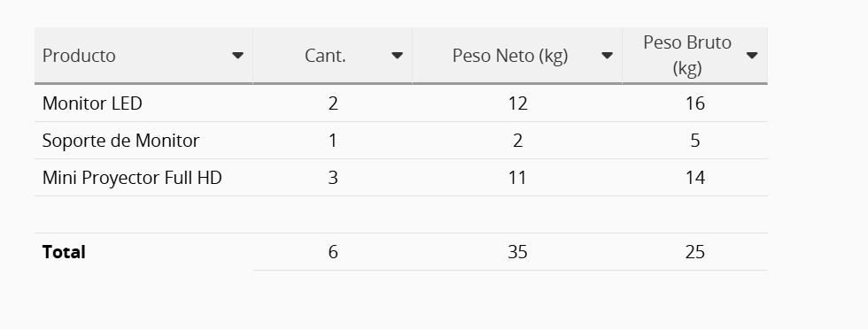Select quantity 2 for Monitor LED
868x329 pixels.
point(333,103)
